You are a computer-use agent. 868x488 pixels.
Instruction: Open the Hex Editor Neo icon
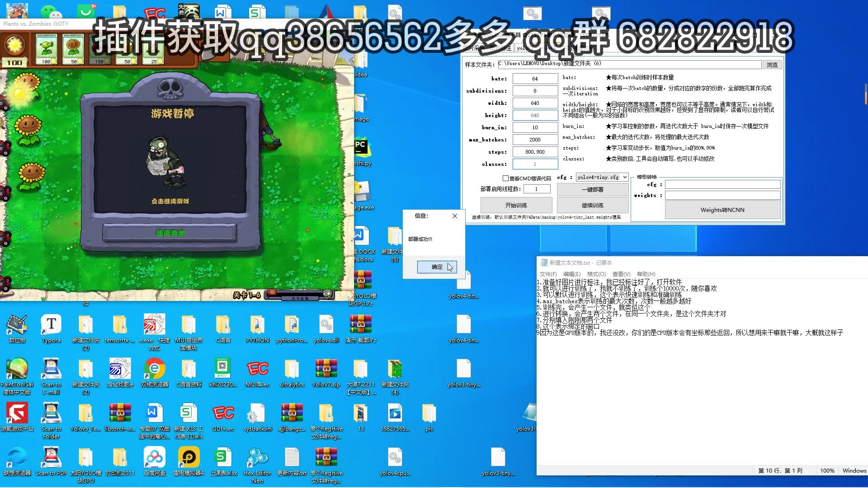(x=257, y=458)
